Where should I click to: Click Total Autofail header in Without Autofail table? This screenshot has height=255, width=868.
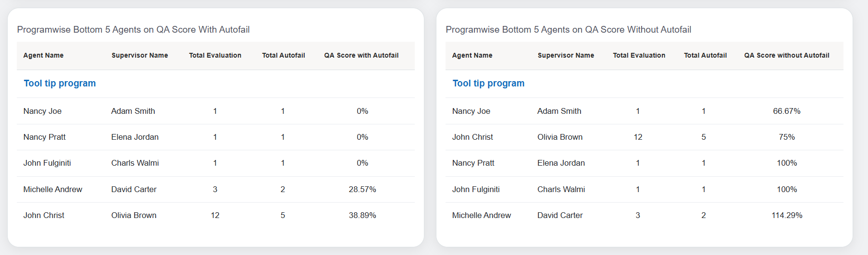coord(705,56)
